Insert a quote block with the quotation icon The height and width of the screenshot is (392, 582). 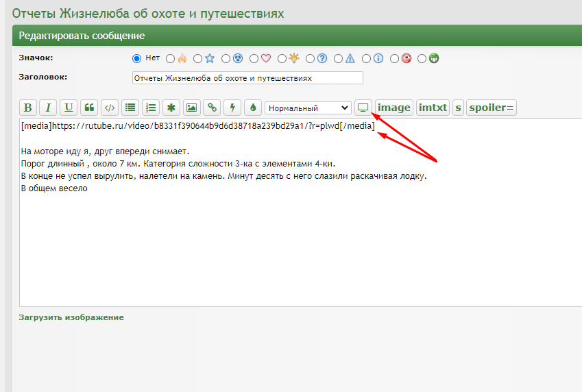(89, 108)
